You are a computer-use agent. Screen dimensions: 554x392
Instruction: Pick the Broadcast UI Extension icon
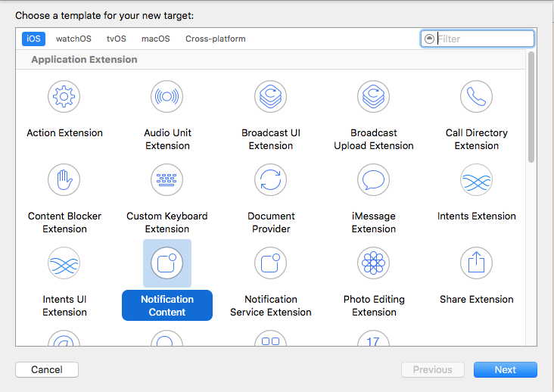[270, 96]
